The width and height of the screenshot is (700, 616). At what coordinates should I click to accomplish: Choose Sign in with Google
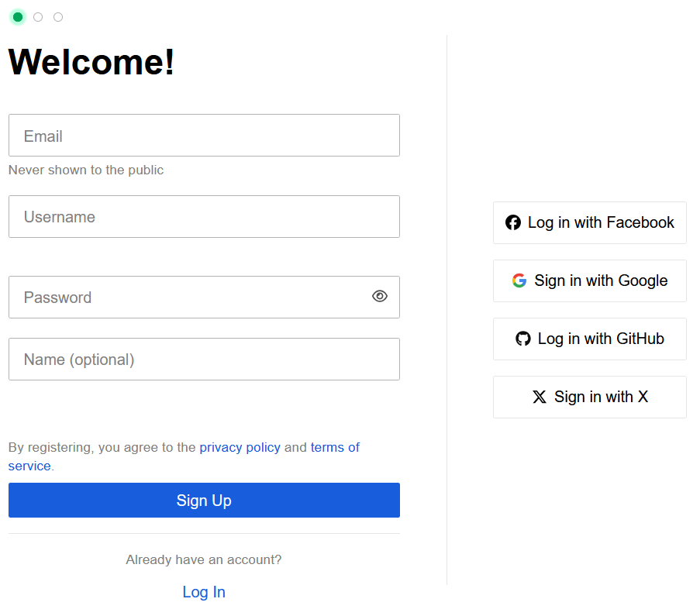590,280
